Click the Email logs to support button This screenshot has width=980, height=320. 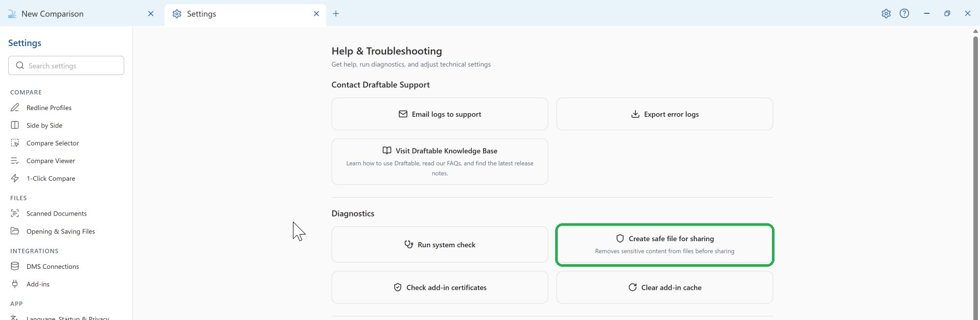tap(440, 114)
